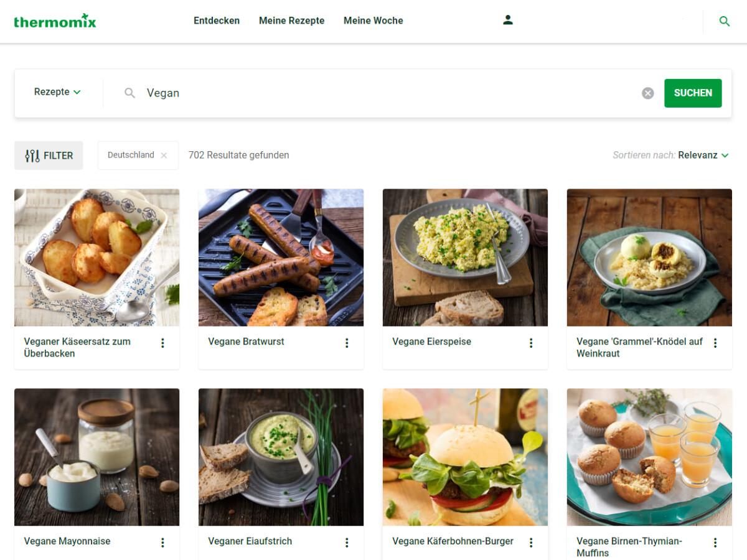747x560 pixels.
Task: Click the header search magnifier icon
Action: click(724, 21)
